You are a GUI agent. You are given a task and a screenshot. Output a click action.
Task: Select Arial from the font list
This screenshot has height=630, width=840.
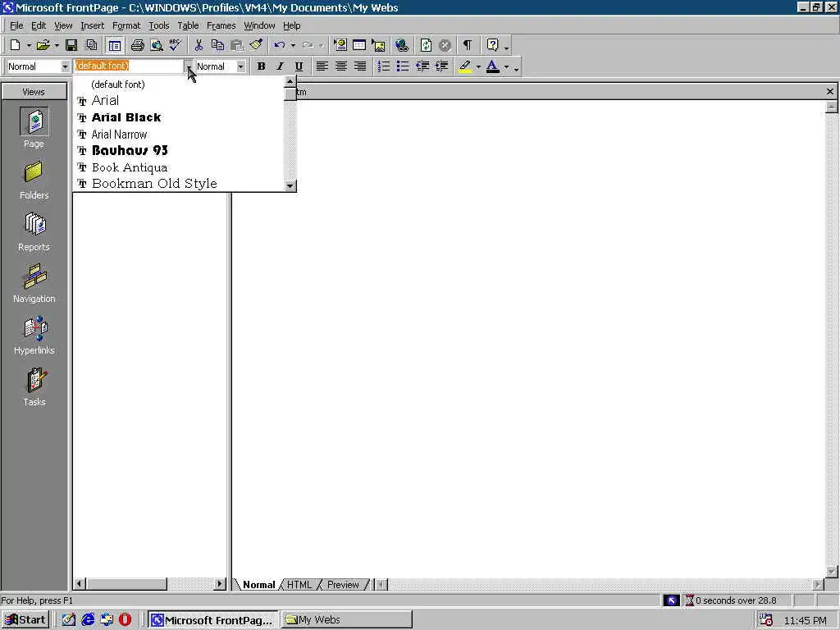tap(178, 100)
